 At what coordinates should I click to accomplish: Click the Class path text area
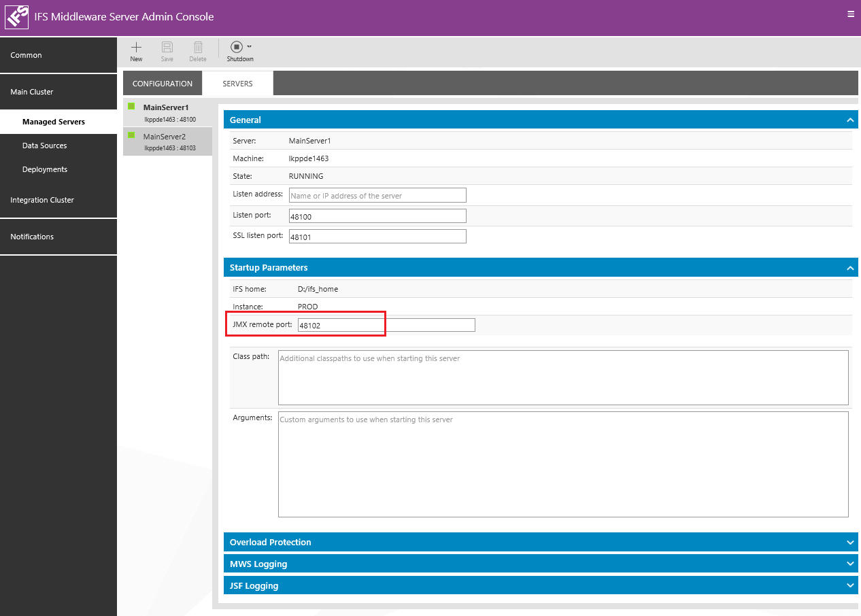(563, 377)
